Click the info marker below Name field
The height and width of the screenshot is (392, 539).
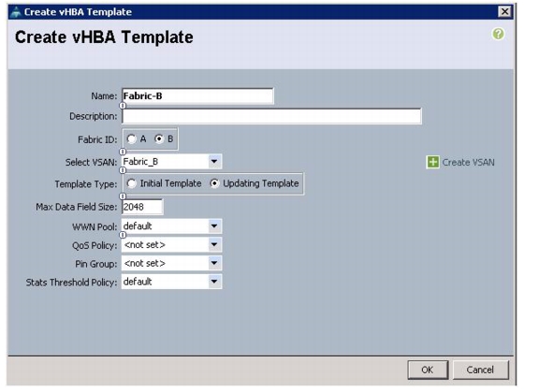(x=123, y=106)
